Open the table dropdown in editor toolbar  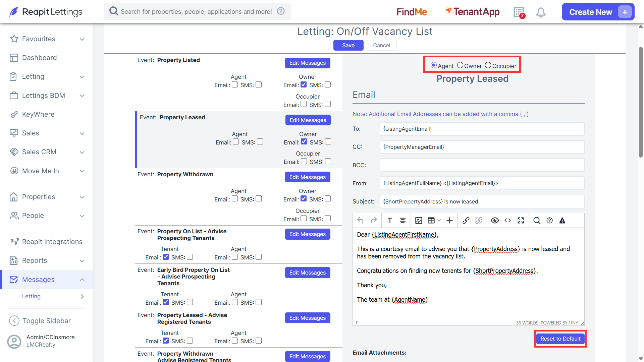[439, 221]
